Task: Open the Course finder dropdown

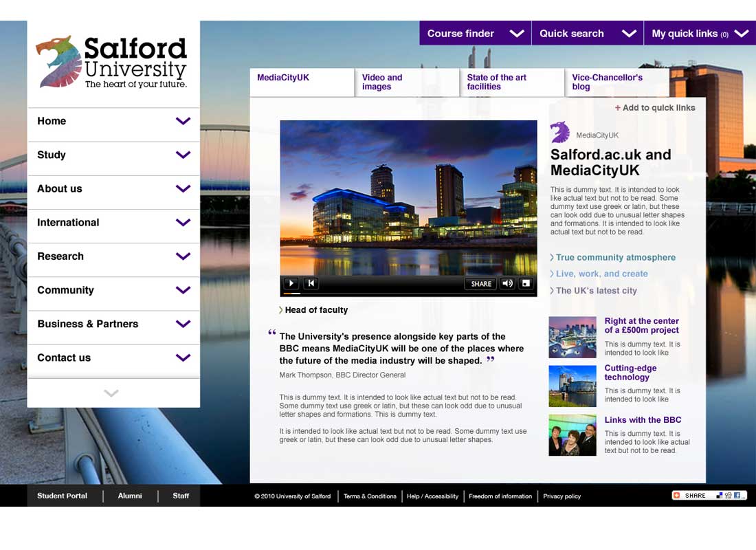Action: (x=476, y=33)
